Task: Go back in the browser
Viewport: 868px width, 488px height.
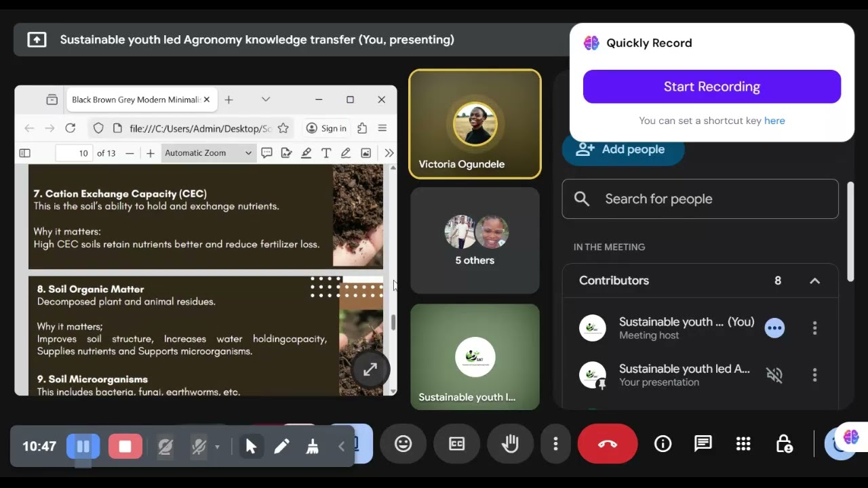Action: coord(29,128)
